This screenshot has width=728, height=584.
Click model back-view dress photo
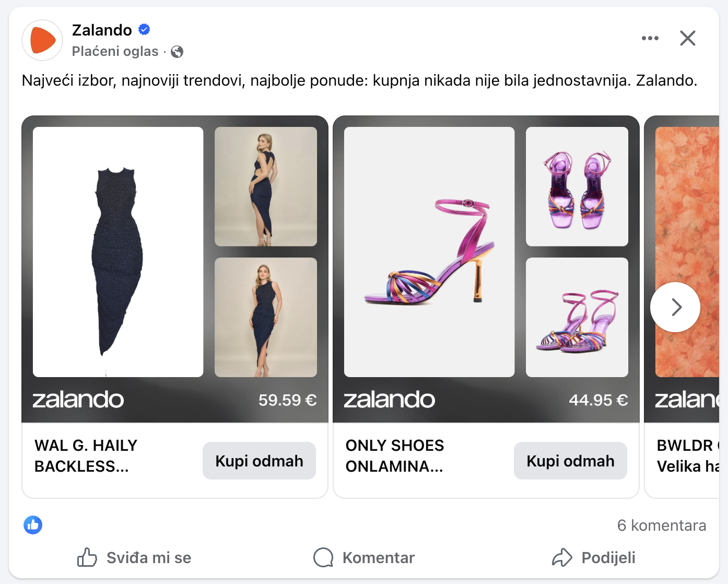(x=266, y=186)
